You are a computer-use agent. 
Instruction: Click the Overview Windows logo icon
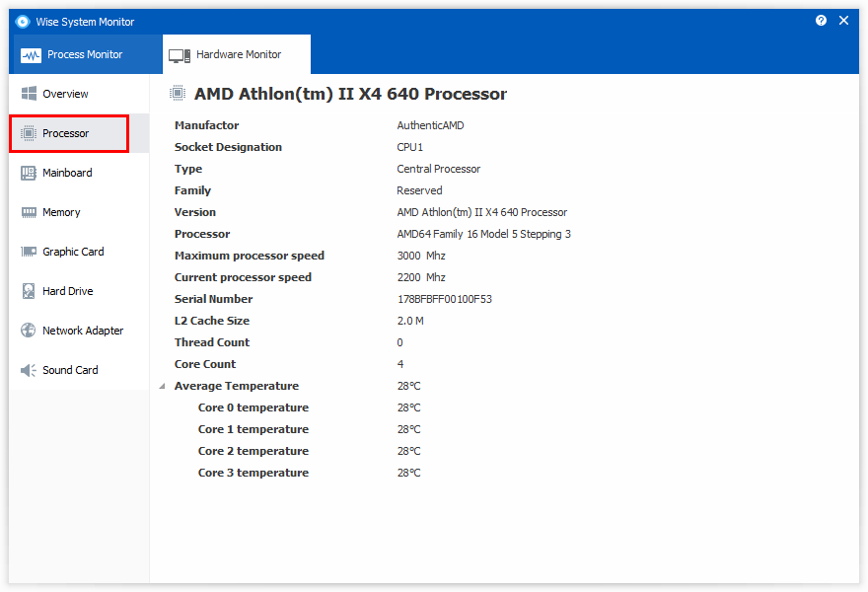click(29, 94)
